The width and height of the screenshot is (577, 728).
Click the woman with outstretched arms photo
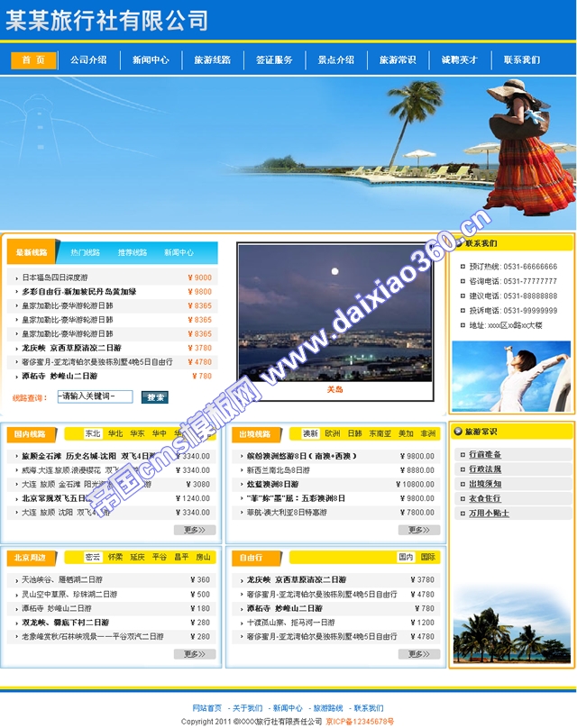click(x=511, y=377)
